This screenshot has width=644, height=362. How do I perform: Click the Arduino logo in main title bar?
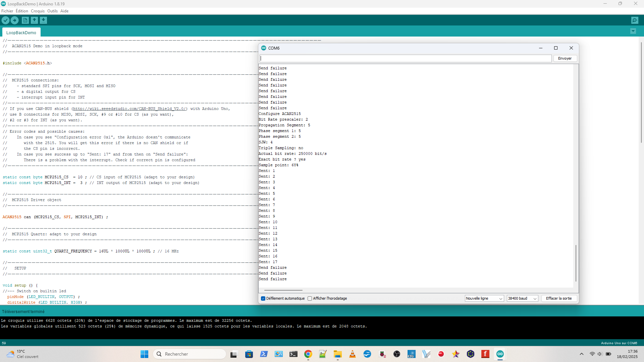tap(3, 4)
